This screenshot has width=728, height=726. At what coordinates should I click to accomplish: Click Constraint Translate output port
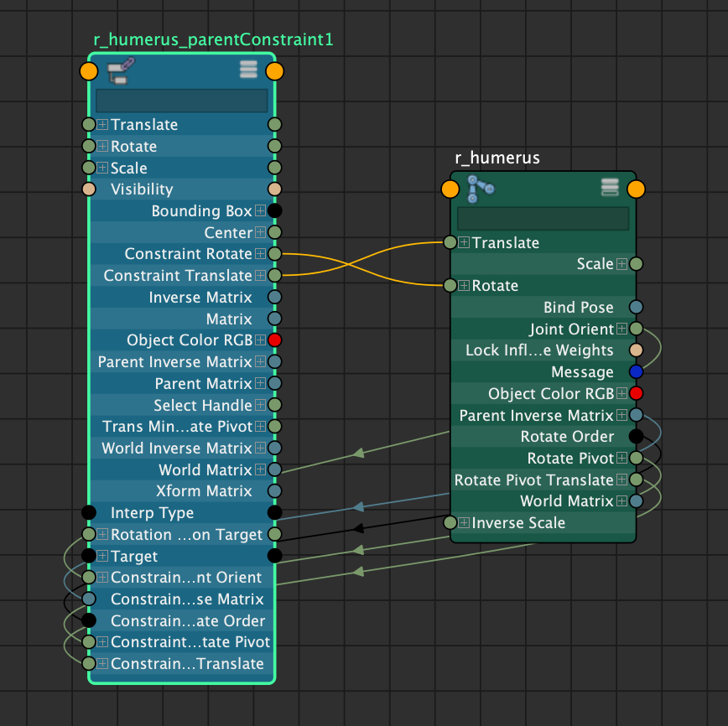[x=274, y=275]
